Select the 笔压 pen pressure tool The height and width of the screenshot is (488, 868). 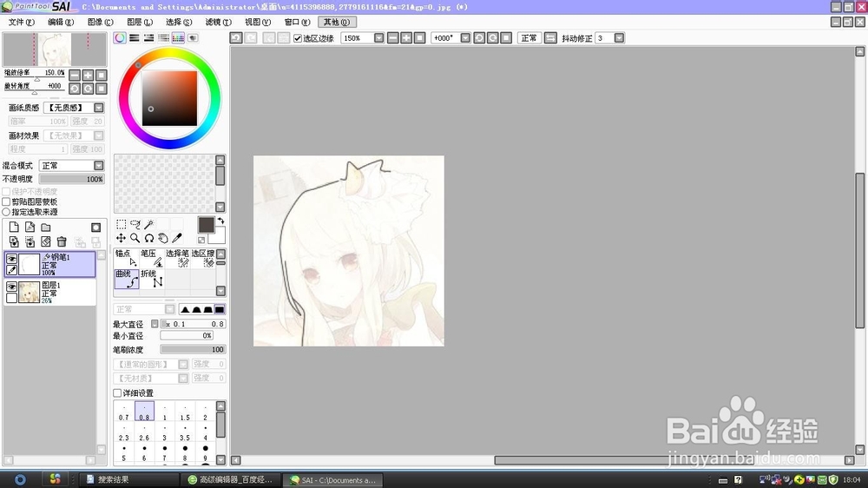tap(152, 258)
